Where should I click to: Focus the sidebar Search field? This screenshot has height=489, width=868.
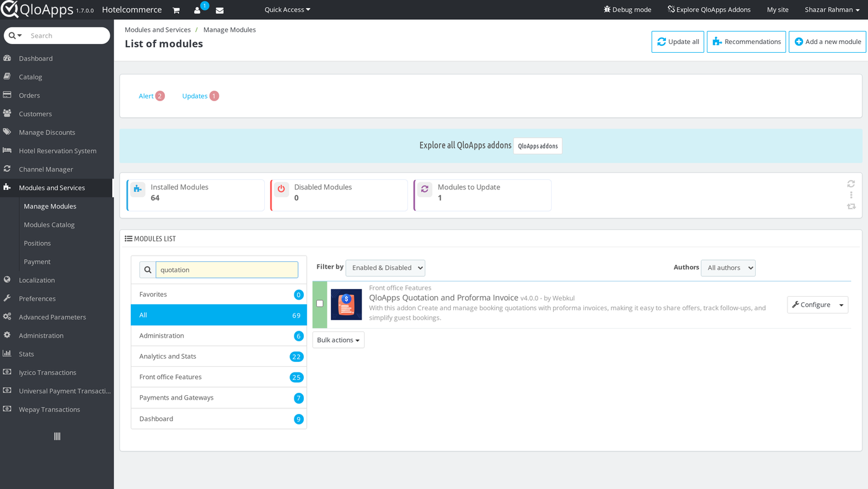point(67,35)
